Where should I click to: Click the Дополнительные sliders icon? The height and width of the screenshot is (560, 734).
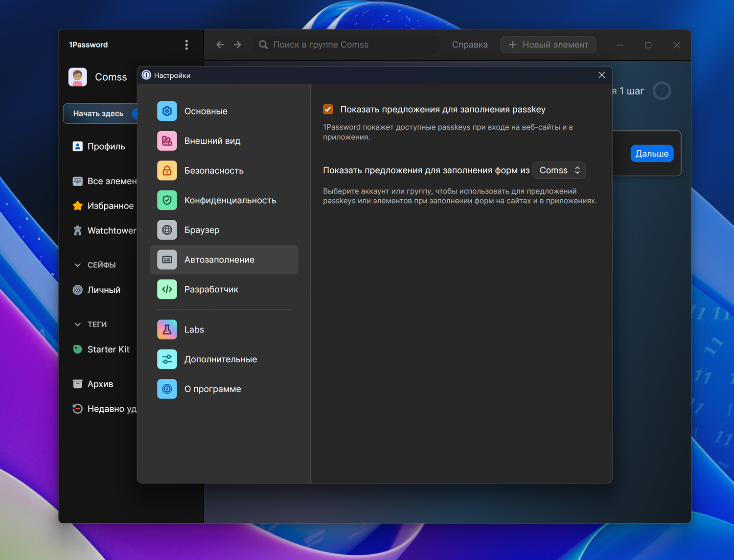click(167, 359)
